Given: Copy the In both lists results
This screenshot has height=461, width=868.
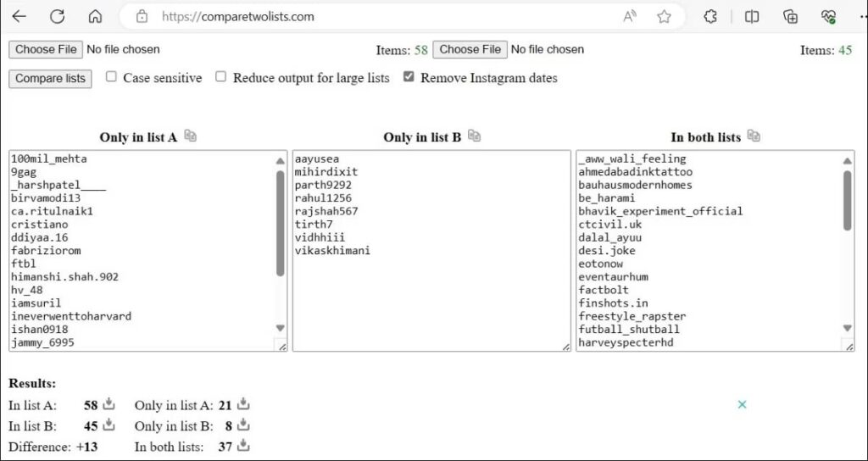Looking at the screenshot, I should [754, 136].
